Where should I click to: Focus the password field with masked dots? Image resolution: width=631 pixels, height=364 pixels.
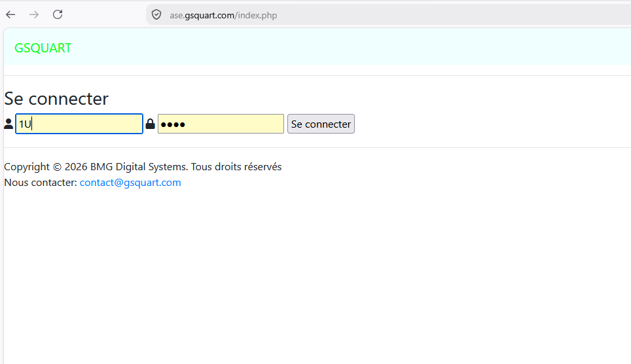(221, 124)
